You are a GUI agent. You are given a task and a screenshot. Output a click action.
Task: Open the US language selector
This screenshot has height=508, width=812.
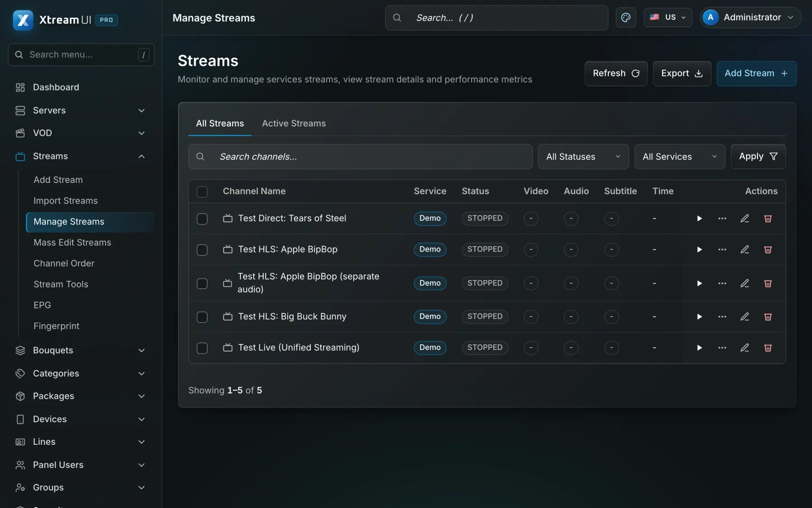(x=668, y=18)
